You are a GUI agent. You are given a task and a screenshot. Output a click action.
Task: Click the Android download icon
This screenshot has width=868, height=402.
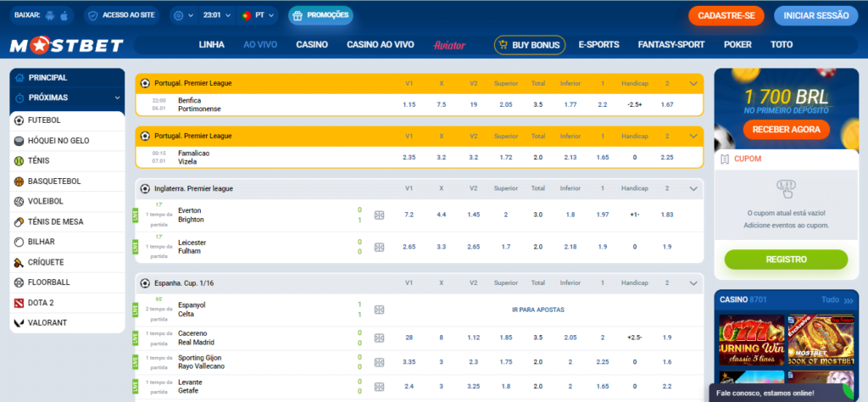pyautogui.click(x=48, y=15)
